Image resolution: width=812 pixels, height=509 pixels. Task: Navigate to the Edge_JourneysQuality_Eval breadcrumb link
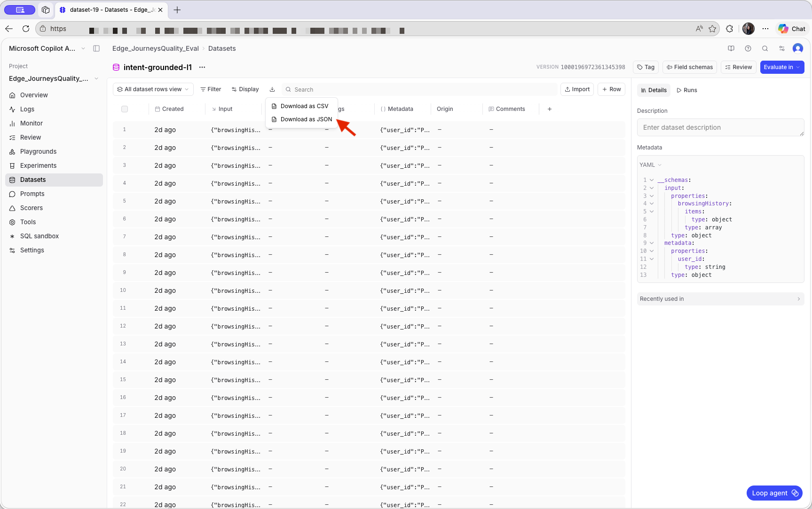click(x=155, y=48)
